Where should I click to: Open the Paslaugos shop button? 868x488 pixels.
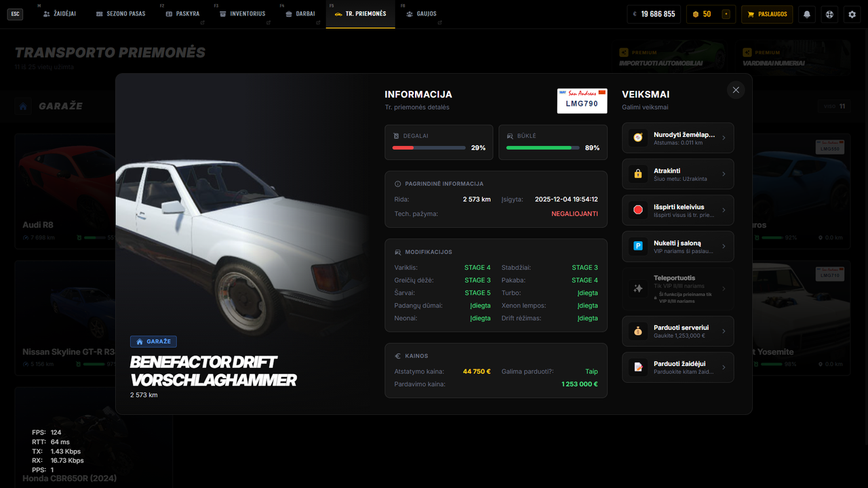click(767, 14)
